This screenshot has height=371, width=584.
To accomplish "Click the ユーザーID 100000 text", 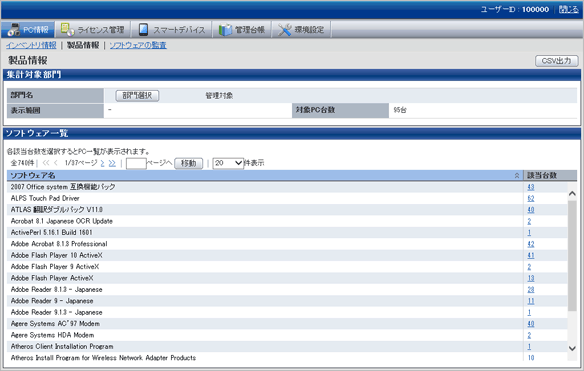I will (x=515, y=9).
